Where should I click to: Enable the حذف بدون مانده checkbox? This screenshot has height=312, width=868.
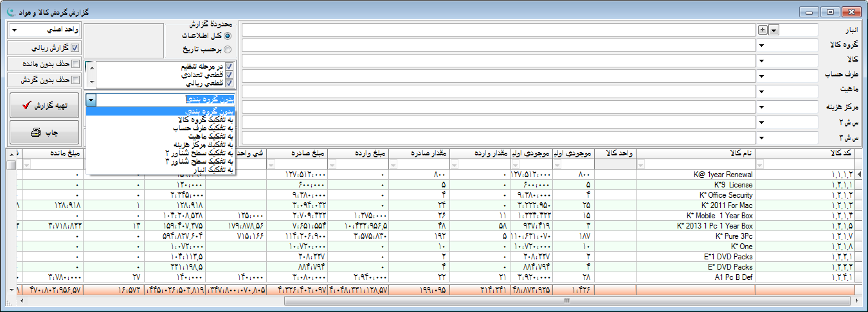pos(75,64)
